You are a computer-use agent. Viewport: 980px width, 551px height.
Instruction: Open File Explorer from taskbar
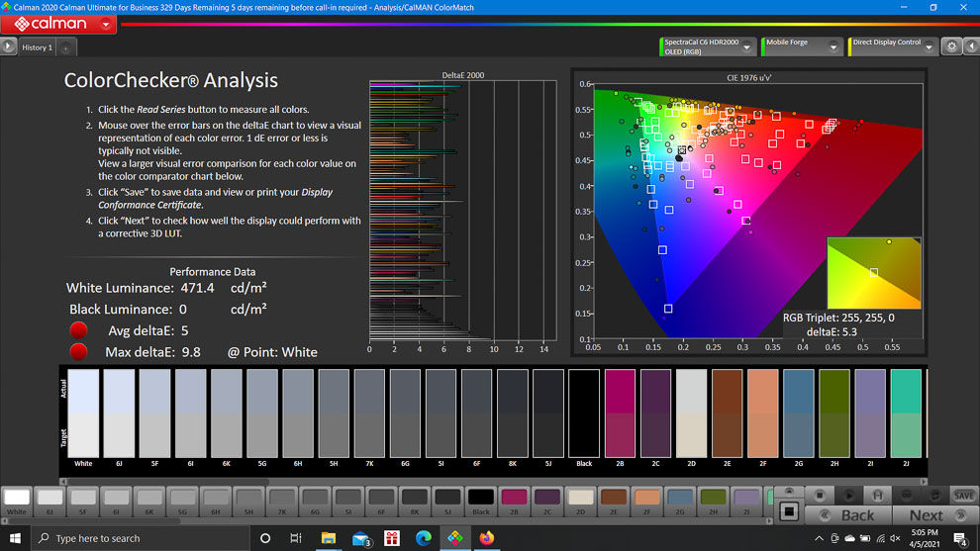(328, 538)
